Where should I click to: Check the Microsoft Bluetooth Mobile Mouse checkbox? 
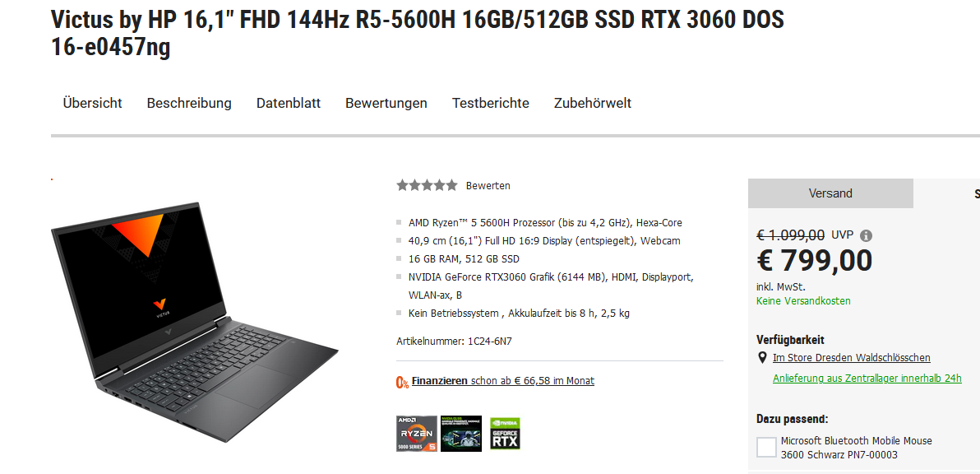[766, 447]
